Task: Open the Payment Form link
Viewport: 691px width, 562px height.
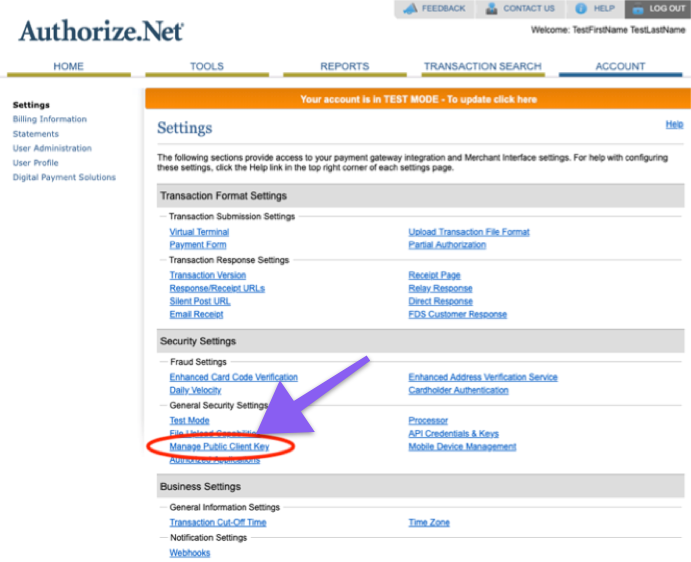Action: [x=198, y=245]
